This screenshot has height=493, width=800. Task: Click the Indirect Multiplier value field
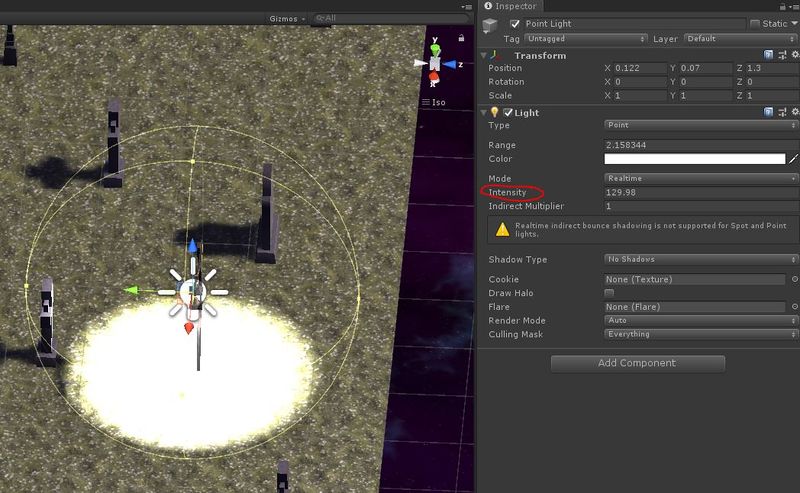[x=701, y=206]
